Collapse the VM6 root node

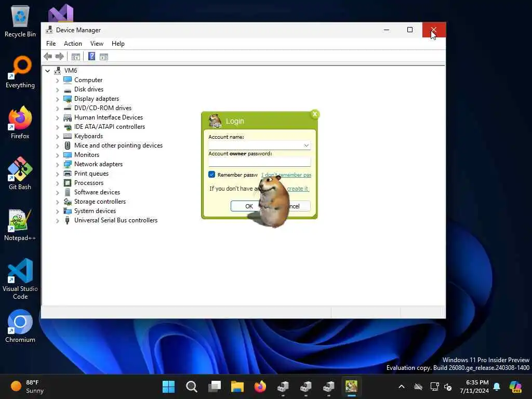(47, 71)
